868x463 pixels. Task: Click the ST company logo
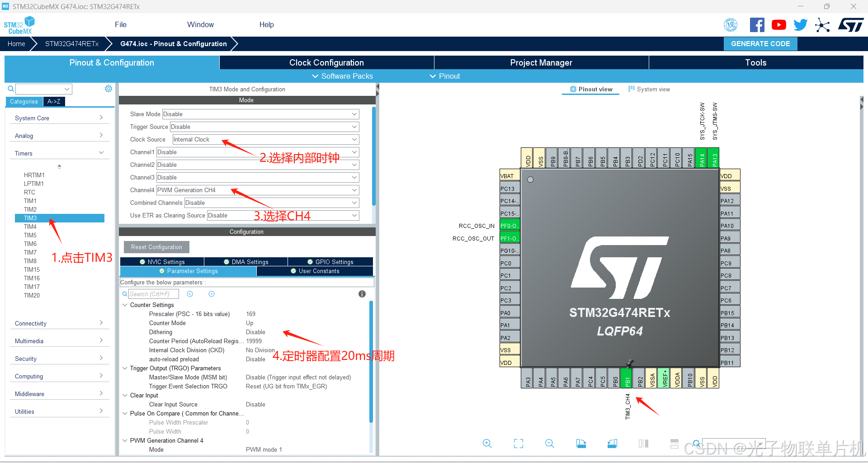tap(851, 25)
